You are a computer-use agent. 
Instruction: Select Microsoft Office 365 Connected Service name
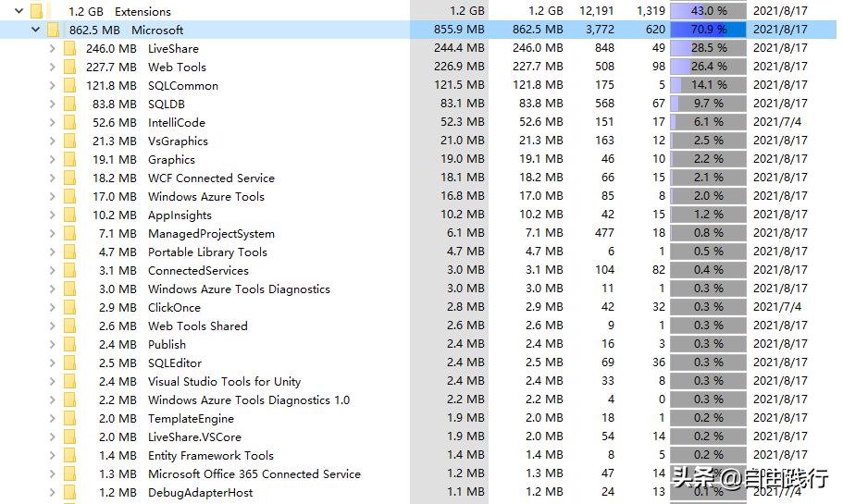[254, 473]
